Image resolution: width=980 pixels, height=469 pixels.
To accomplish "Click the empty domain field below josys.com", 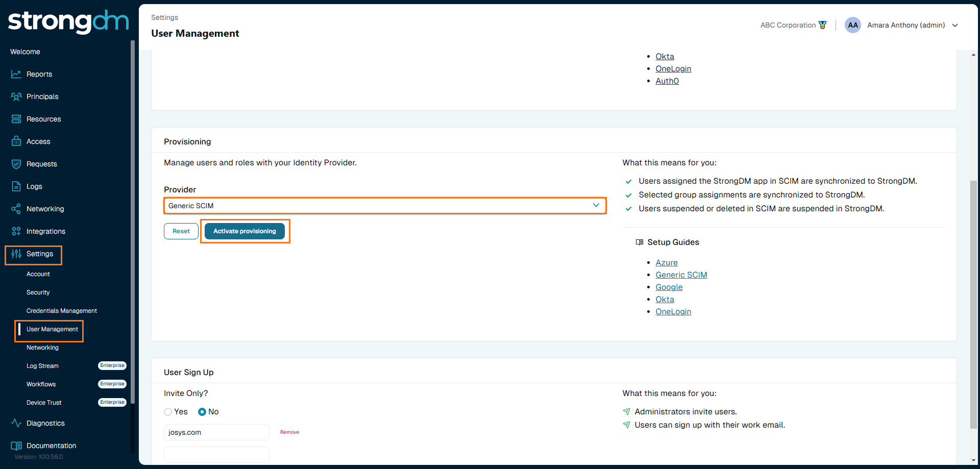I will [216, 455].
